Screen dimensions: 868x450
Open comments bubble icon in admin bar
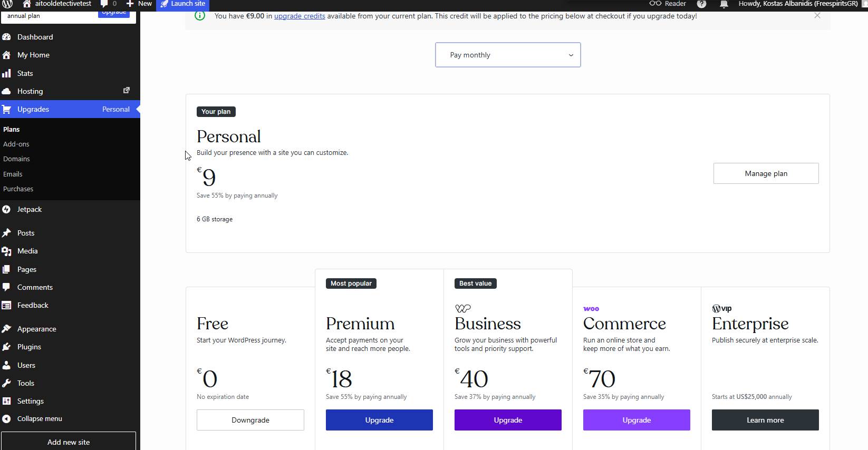[x=104, y=4]
